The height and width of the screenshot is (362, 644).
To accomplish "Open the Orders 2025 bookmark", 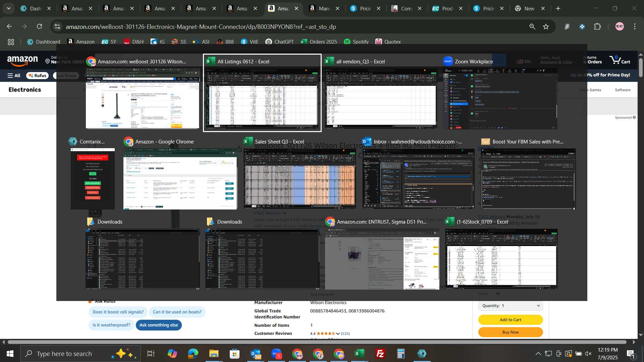I will pos(319,42).
